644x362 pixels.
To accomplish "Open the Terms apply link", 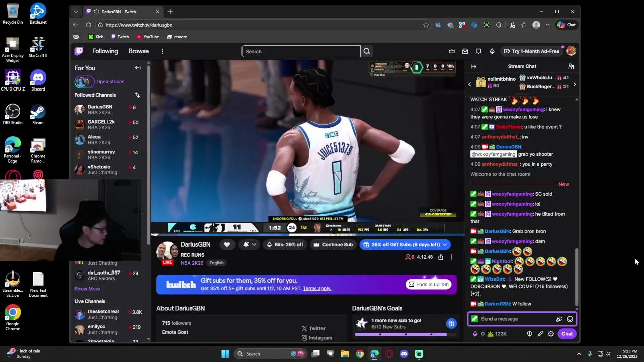I will click(x=317, y=288).
